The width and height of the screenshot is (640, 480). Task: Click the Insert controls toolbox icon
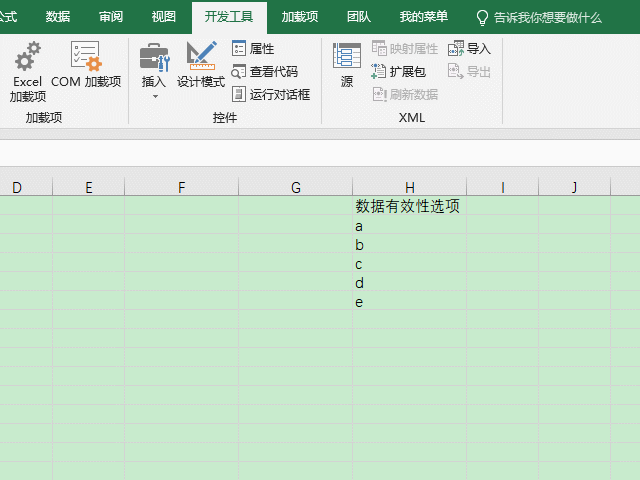pyautogui.click(x=154, y=57)
